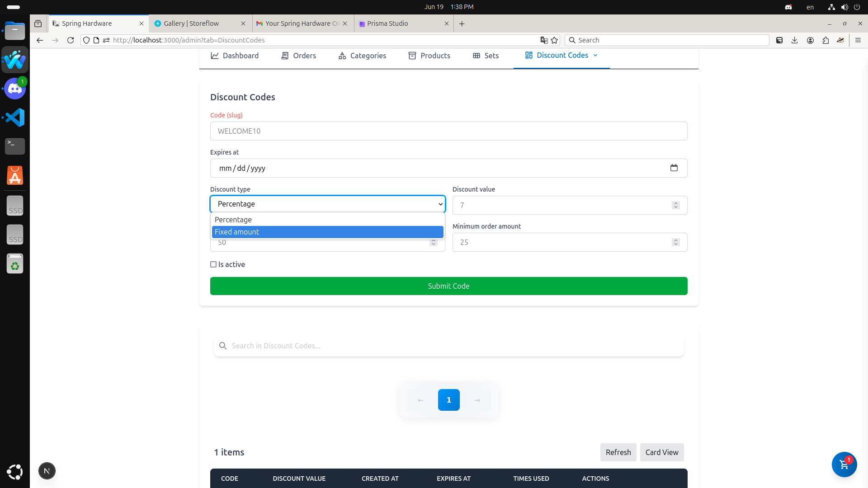Open Ubuntu Software store icon
Screen dimensions: 868x488
pos(15,175)
